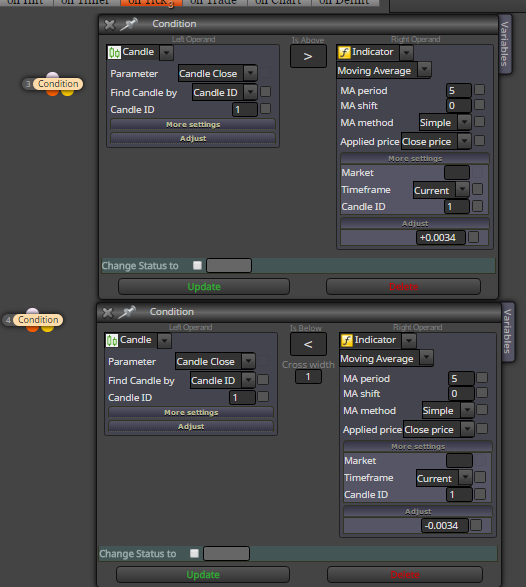Click Delete in the lower Condition panel
Image resolution: width=526 pixels, height=587 pixels.
click(x=405, y=575)
